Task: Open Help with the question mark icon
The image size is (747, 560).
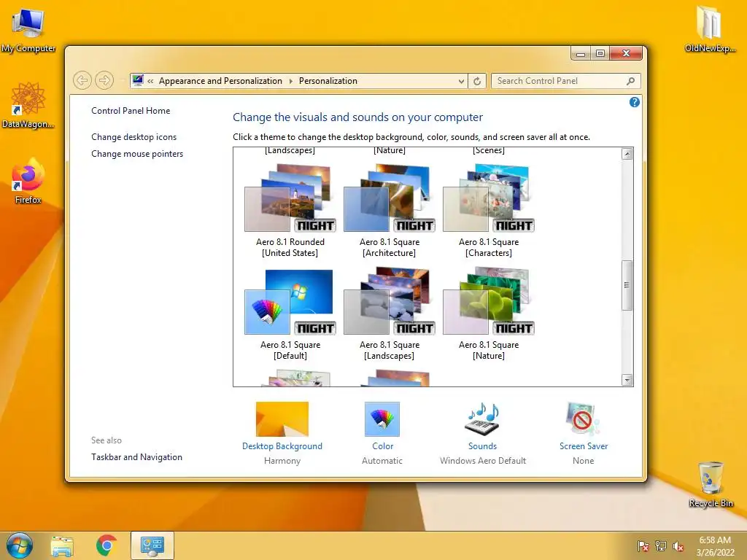Action: coord(634,102)
